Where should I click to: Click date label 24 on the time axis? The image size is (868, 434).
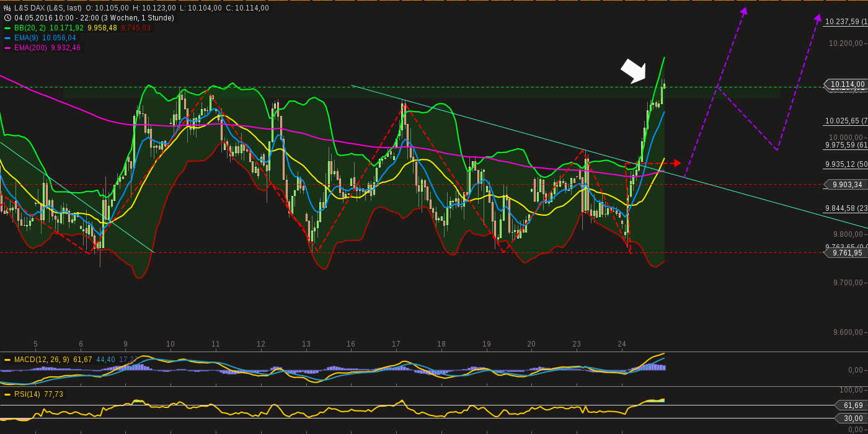(622, 344)
